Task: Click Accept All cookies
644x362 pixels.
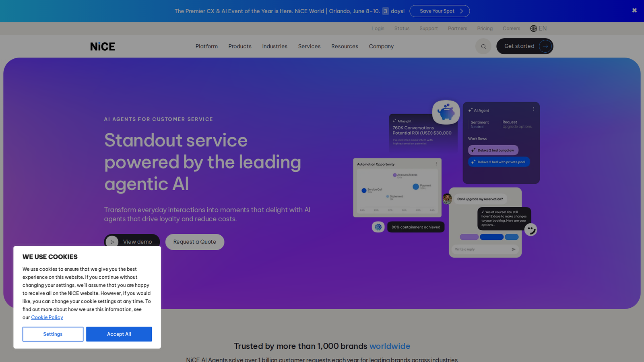Action: pos(119,334)
